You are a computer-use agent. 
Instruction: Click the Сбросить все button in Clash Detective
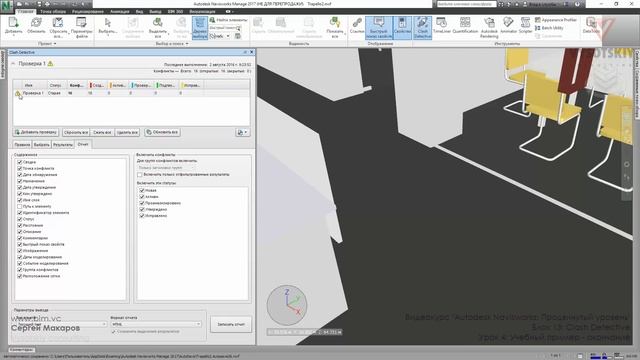(76, 132)
